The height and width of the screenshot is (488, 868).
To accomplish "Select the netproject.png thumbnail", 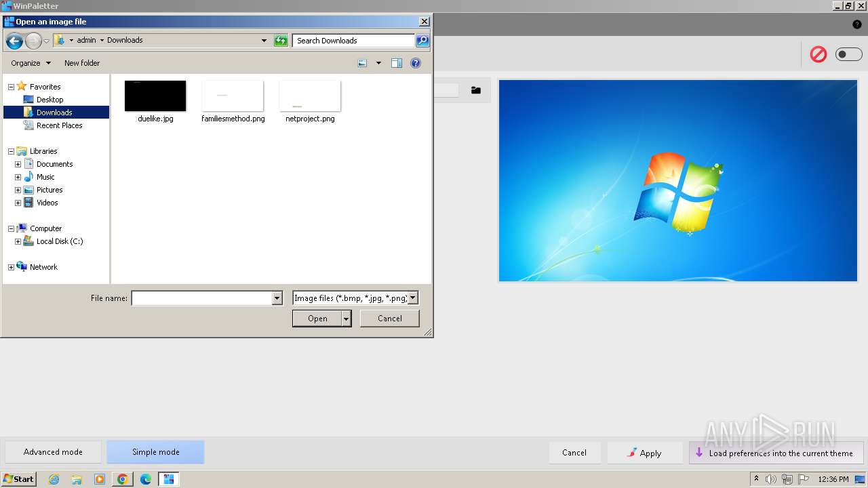I will 310,96.
